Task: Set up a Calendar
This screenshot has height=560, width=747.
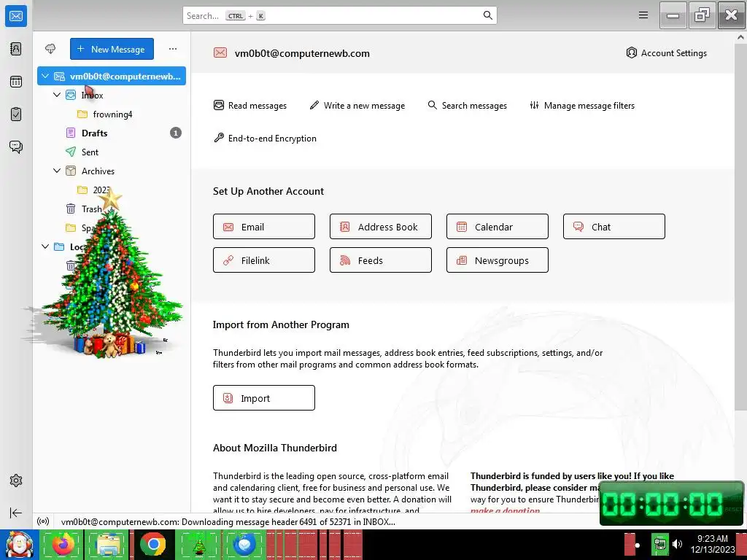Action: click(498, 227)
